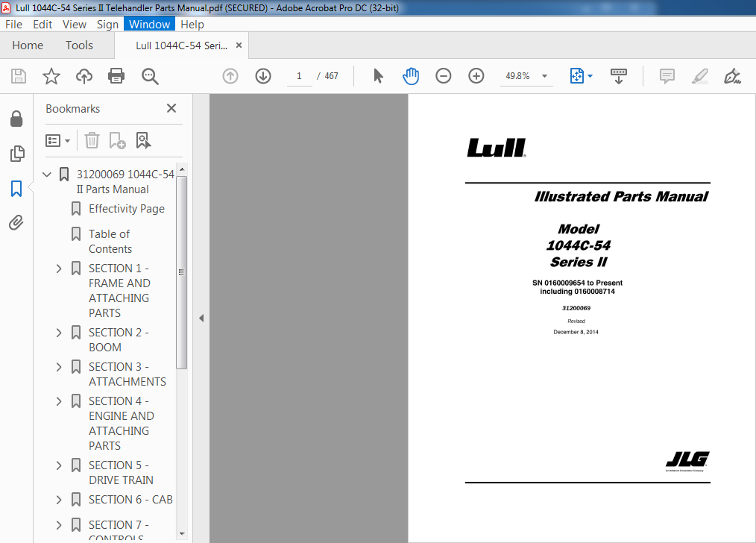Switch to the Home tab
The image size is (756, 543).
(x=28, y=45)
